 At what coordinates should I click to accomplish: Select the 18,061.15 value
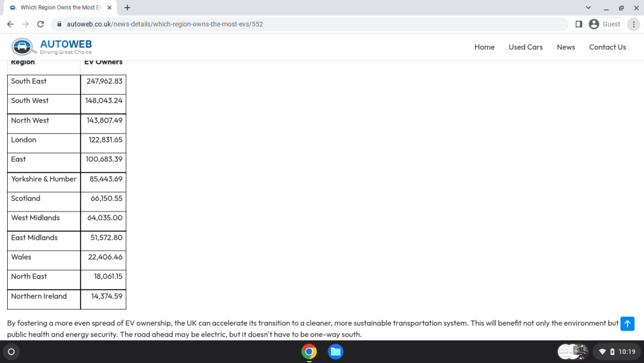click(x=108, y=276)
